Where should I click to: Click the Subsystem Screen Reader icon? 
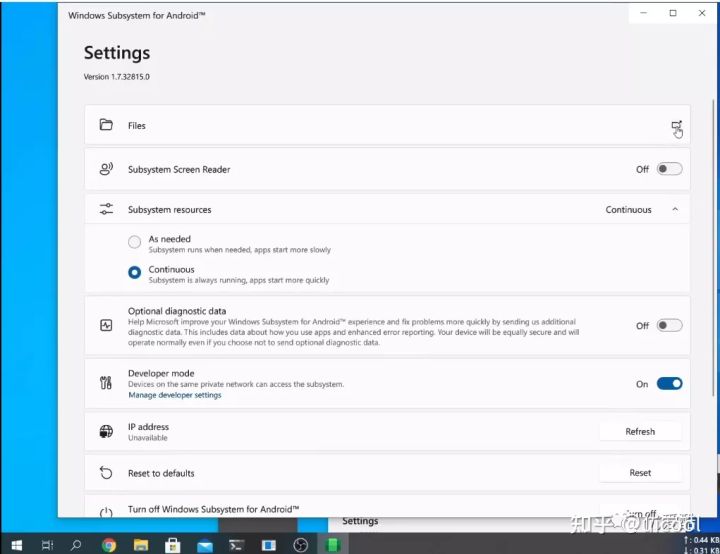click(x=106, y=169)
